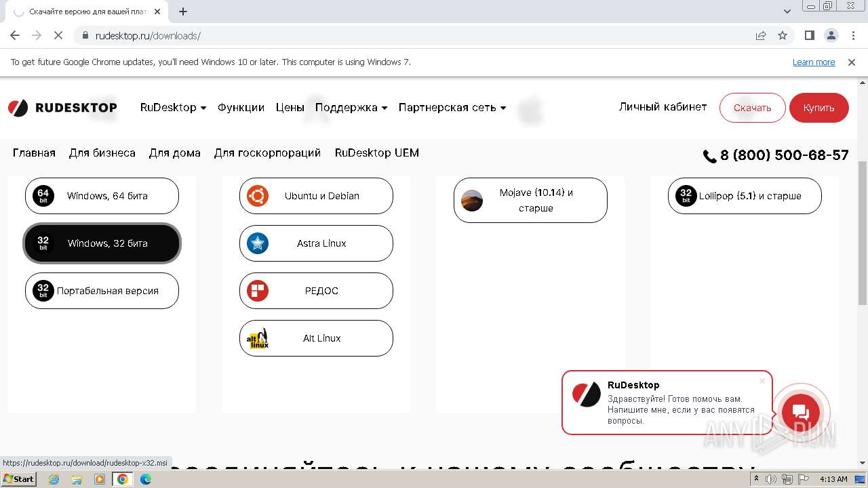Download the РЕДОС package

tap(316, 291)
